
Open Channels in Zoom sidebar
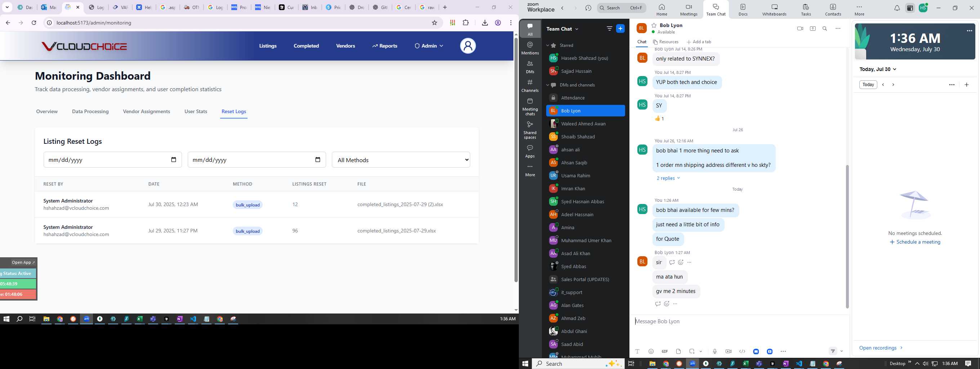pos(530,86)
